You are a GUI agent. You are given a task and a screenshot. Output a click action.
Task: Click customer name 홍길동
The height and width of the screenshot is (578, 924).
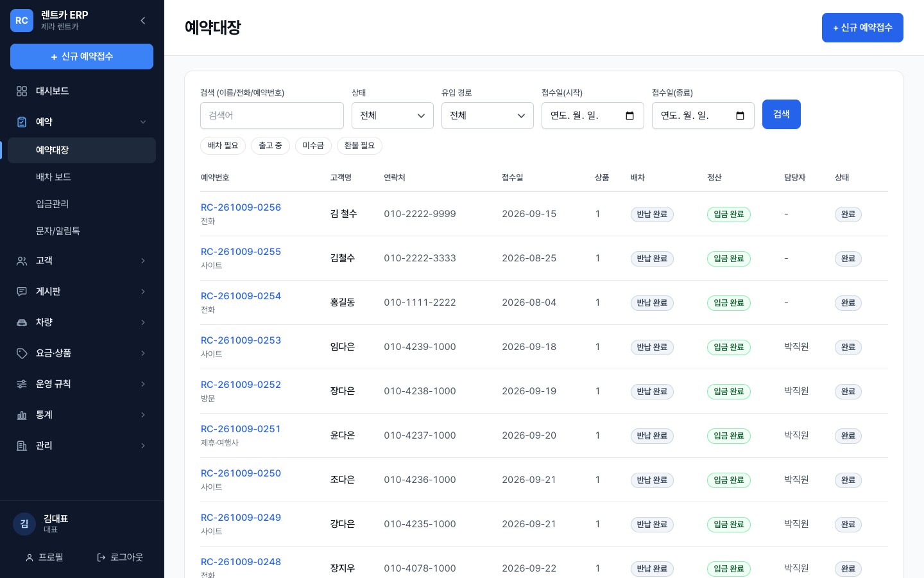click(x=343, y=302)
